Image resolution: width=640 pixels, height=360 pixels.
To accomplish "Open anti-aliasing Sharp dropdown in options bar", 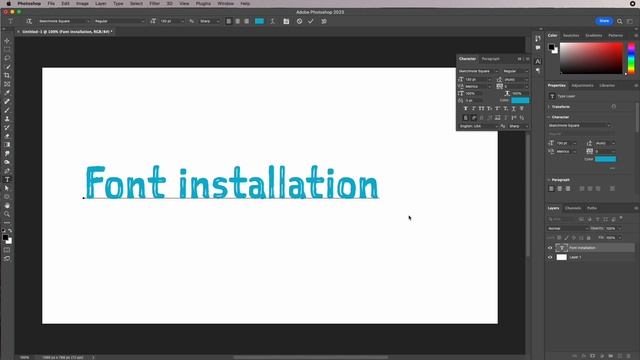I will point(209,21).
